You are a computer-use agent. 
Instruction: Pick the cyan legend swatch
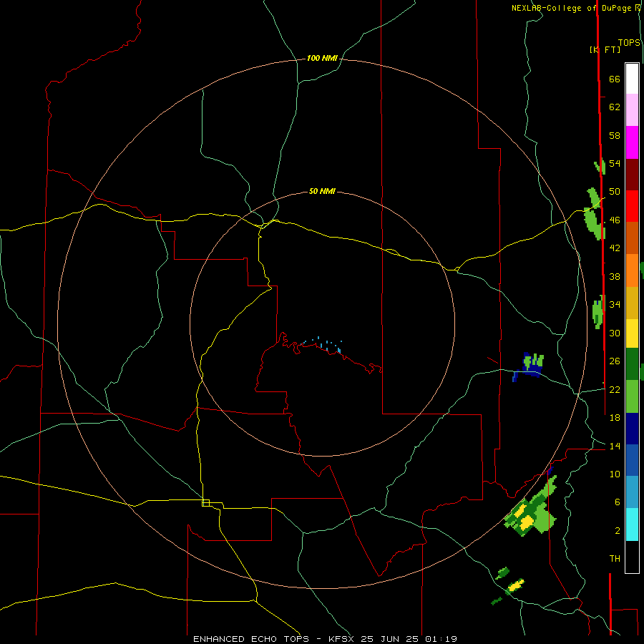[x=632, y=525]
